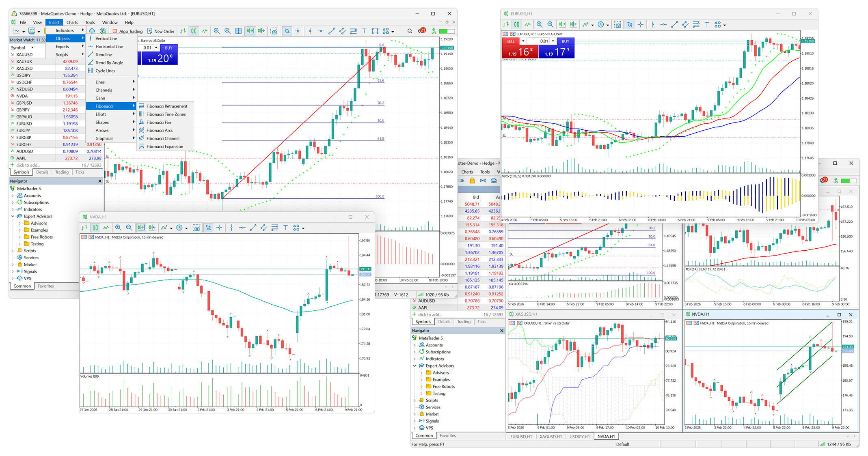
Task: Select Fibonacci lines tool in EURUSD floating window
Action: pos(696,25)
